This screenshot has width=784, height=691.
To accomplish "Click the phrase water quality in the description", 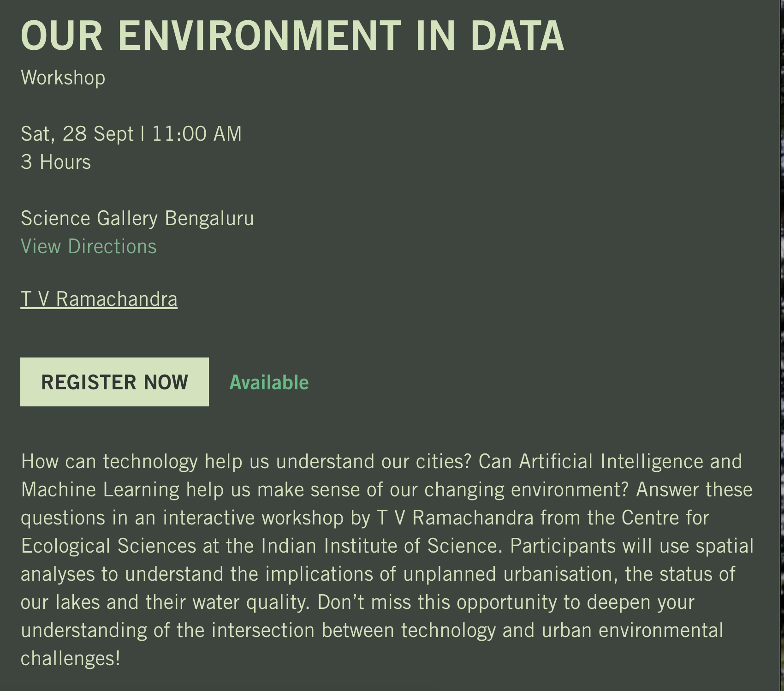I will pyautogui.click(x=251, y=602).
